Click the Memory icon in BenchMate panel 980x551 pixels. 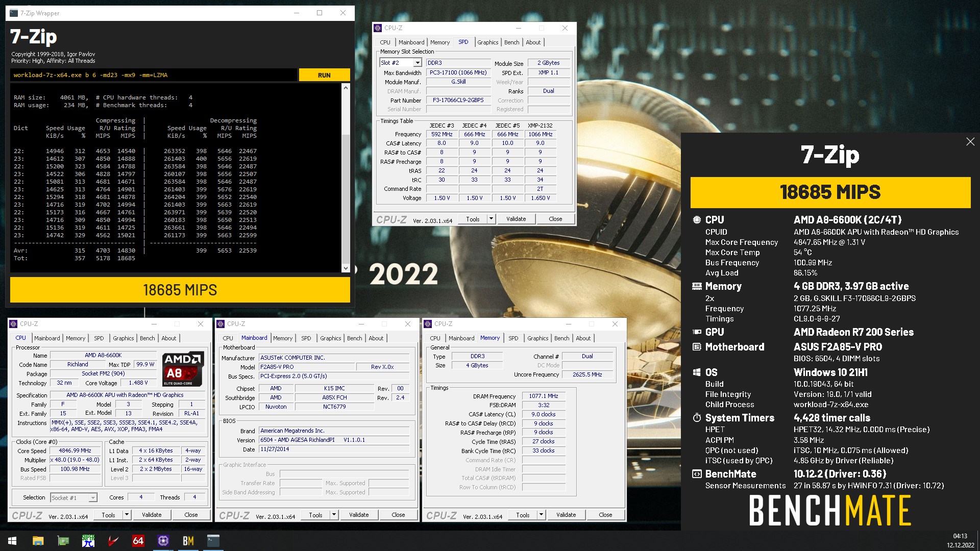coord(697,286)
